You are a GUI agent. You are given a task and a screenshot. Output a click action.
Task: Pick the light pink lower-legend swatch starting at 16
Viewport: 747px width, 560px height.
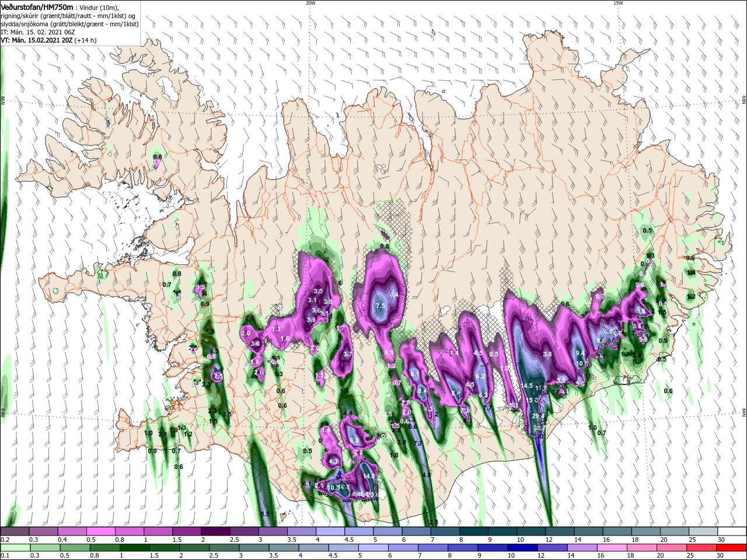tap(612, 548)
